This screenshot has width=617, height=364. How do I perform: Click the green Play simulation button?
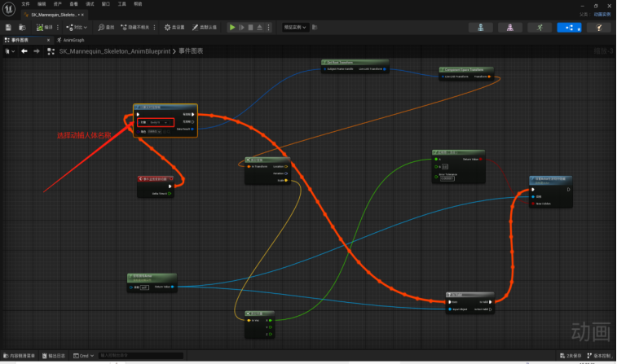[x=232, y=27]
